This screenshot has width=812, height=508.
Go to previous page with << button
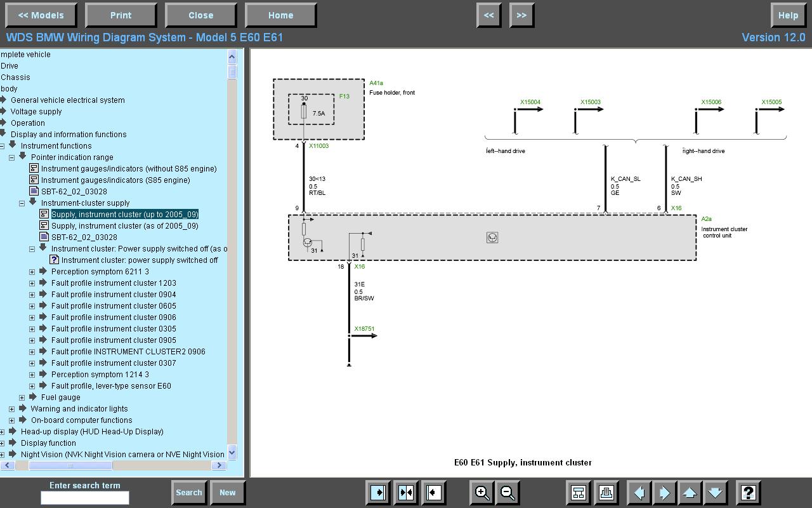(x=488, y=15)
